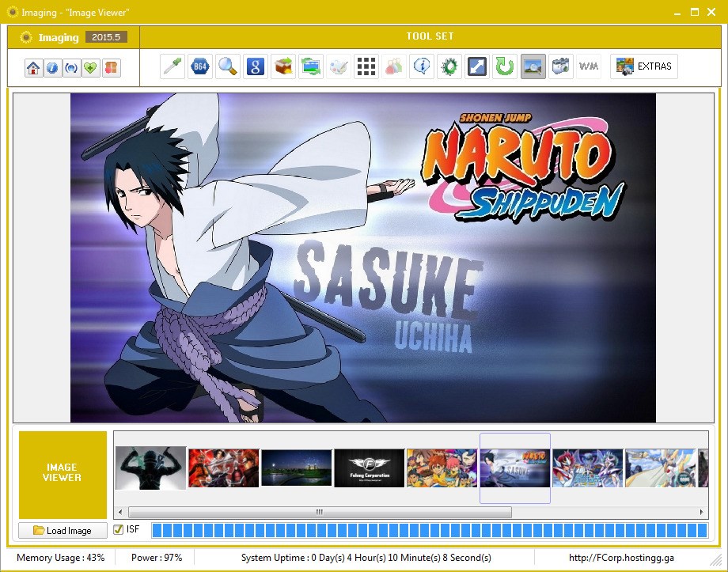Screen dimensions: 728x572
Task: Click the Power : 97% status text
Action: (x=157, y=558)
